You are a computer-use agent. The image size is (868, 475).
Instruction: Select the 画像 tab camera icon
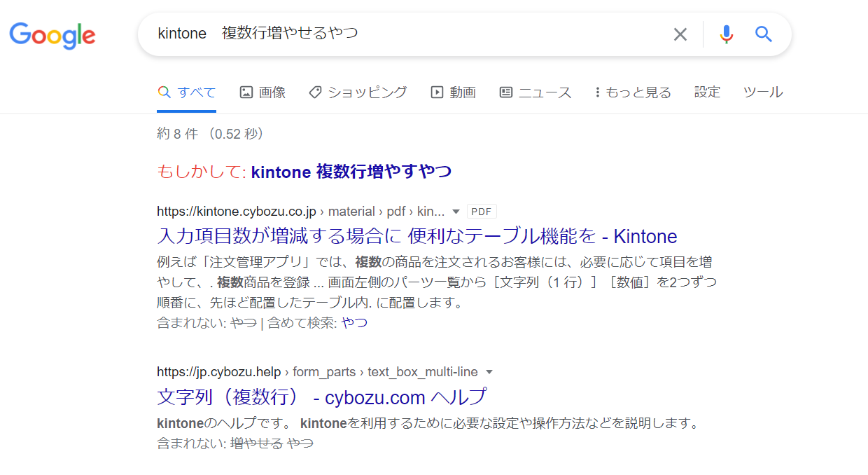(x=246, y=92)
